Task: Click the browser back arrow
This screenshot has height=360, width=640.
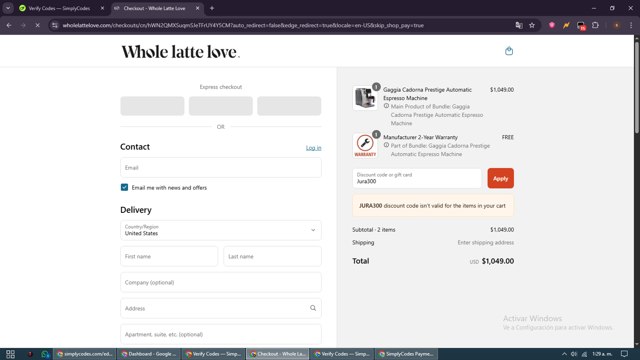Action: 9,25
